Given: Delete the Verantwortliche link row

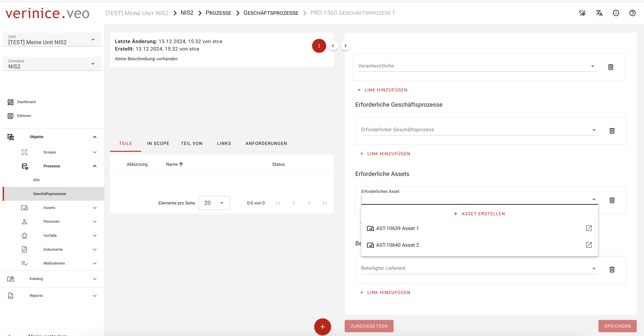Looking at the screenshot, I should (611, 67).
